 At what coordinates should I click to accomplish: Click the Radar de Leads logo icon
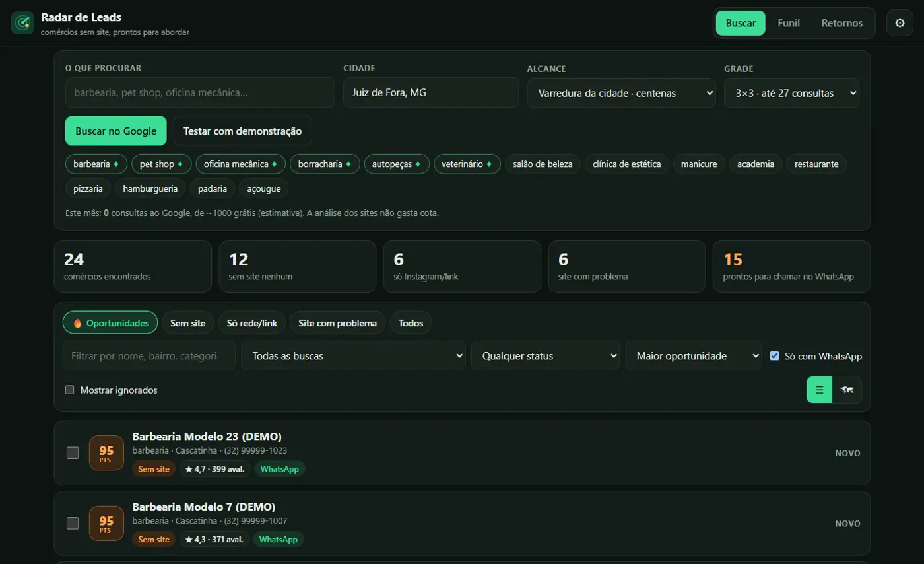[x=22, y=23]
